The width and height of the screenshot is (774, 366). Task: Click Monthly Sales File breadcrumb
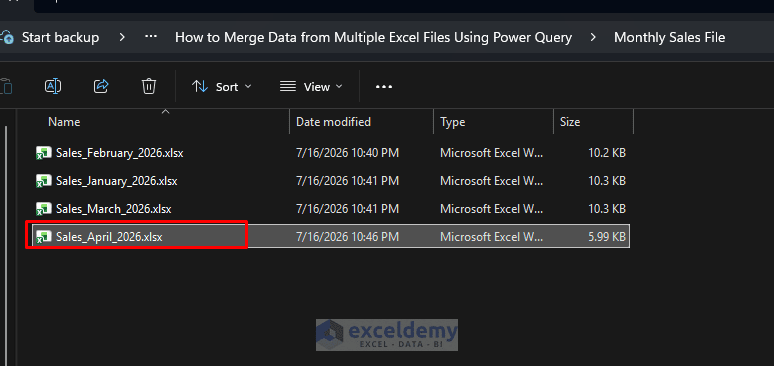pos(669,38)
